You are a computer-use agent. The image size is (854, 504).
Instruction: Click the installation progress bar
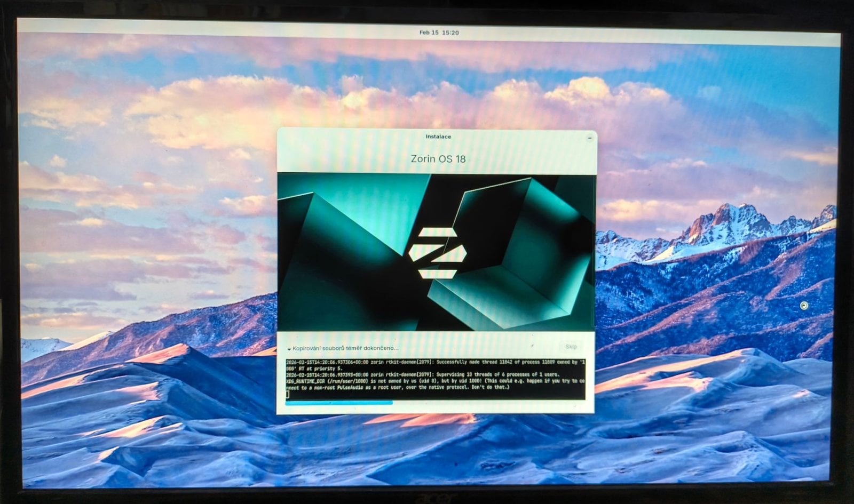(435, 403)
